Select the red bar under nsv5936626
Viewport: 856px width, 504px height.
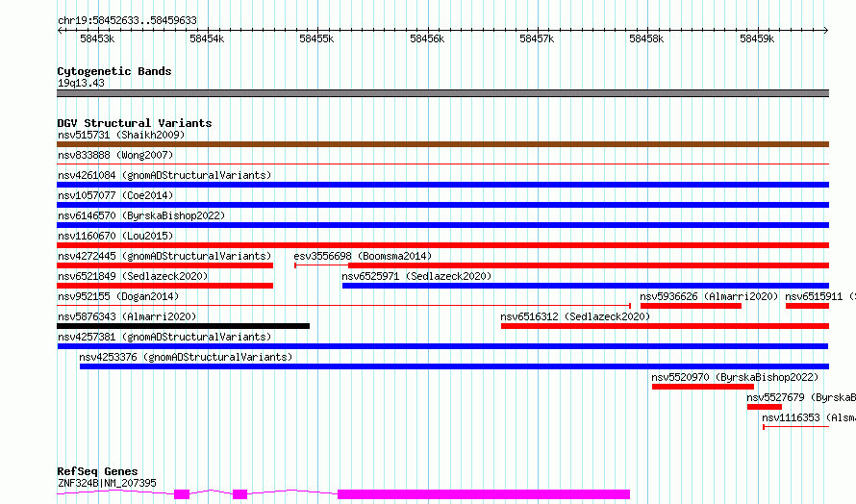tap(691, 306)
